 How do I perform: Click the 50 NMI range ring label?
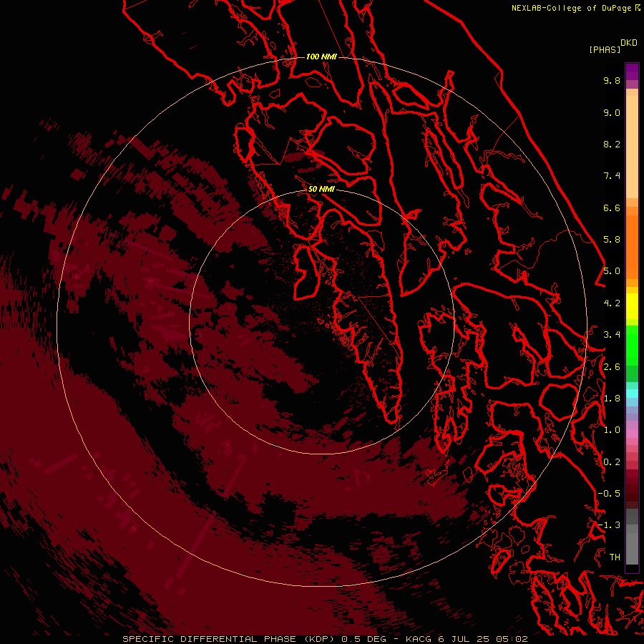coord(321,189)
